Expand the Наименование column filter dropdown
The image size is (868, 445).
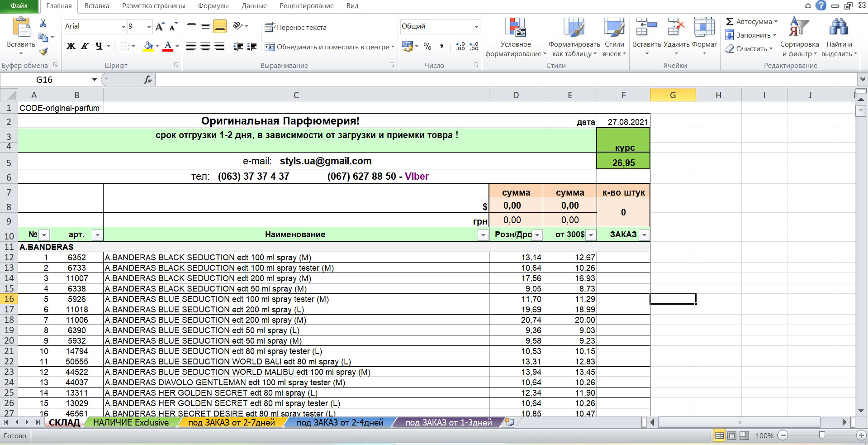[483, 235]
